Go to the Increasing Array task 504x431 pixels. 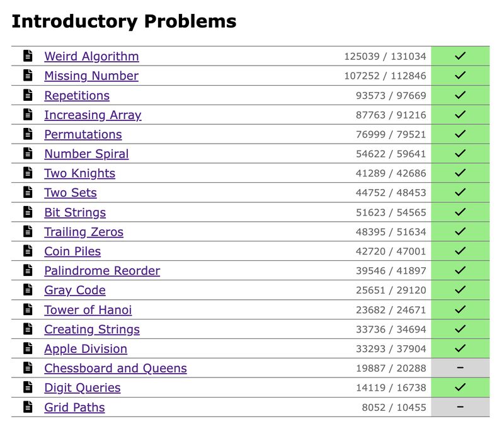pos(93,115)
